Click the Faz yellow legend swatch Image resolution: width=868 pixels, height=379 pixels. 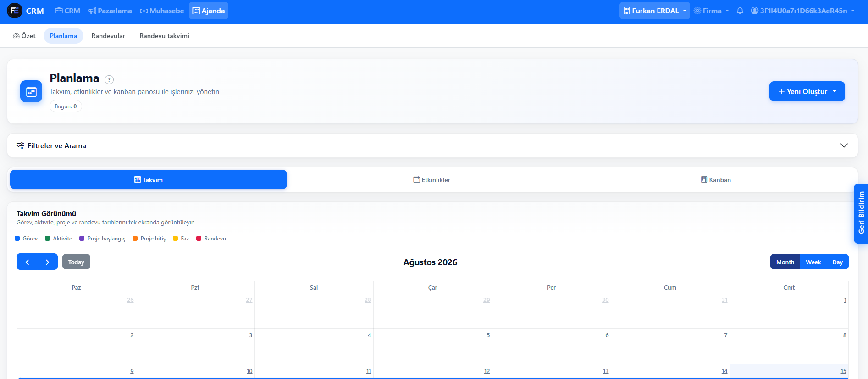click(x=176, y=239)
